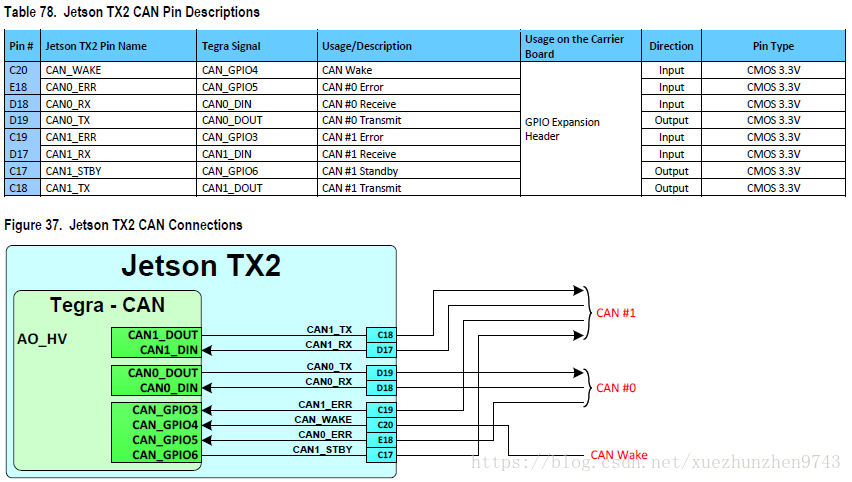
Task: Click the 'CAN #0 Error' description cell
Action: pos(418,87)
